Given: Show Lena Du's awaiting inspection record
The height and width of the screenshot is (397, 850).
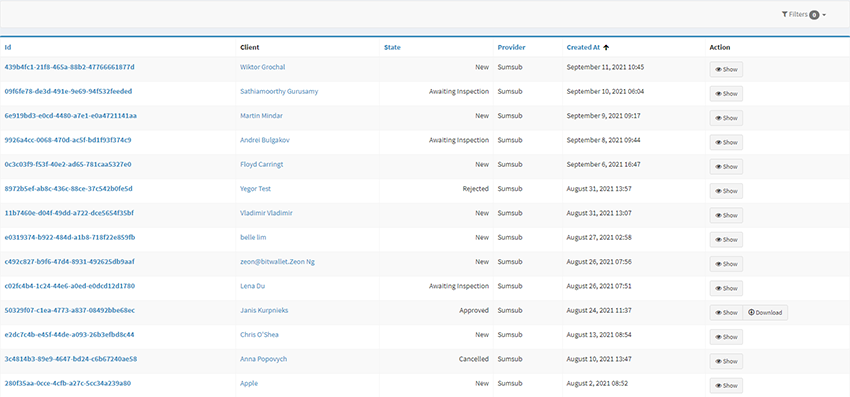Looking at the screenshot, I should (726, 288).
